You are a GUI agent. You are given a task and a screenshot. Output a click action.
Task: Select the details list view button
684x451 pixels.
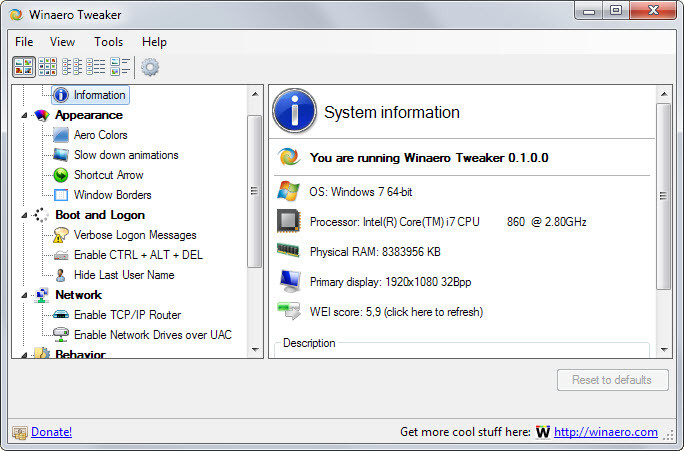pos(96,67)
